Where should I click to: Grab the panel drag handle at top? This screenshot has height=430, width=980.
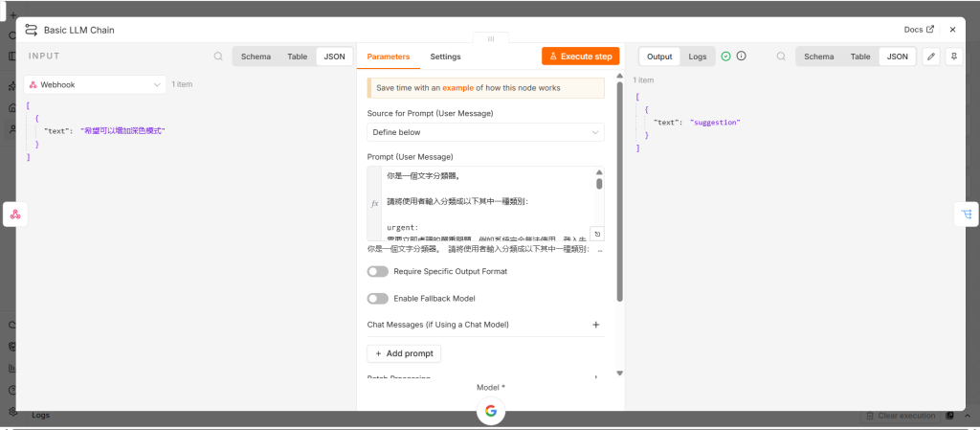[491, 38]
